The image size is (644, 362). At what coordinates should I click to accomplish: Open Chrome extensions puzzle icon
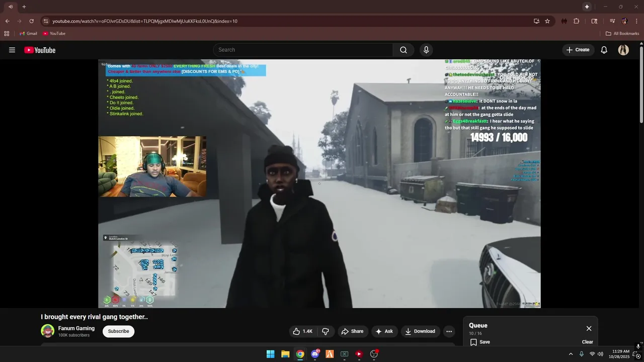(x=577, y=21)
